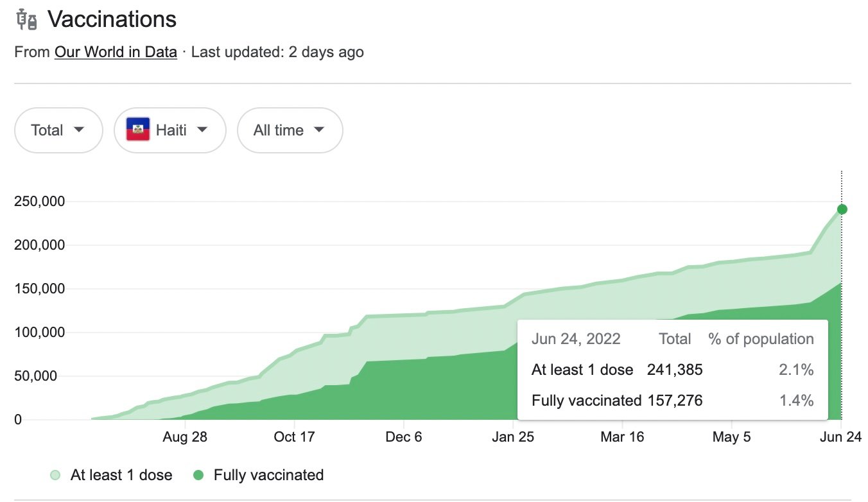Click the light green At least 1 dose legend dot
868x502 pixels.
point(56,476)
